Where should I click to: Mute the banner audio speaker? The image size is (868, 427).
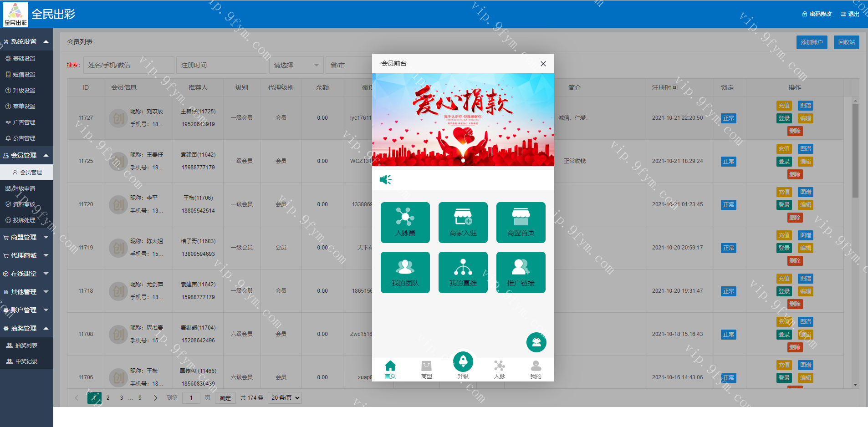click(x=386, y=179)
